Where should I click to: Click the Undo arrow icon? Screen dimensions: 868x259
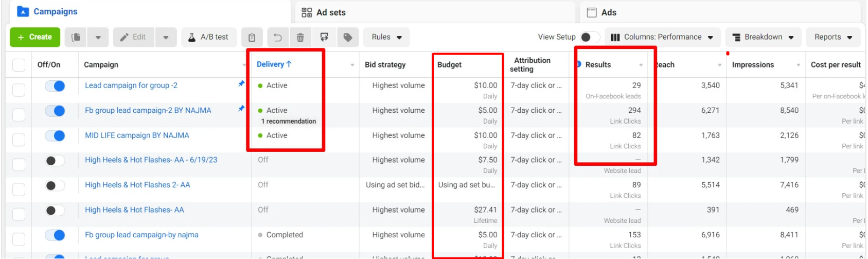(277, 37)
